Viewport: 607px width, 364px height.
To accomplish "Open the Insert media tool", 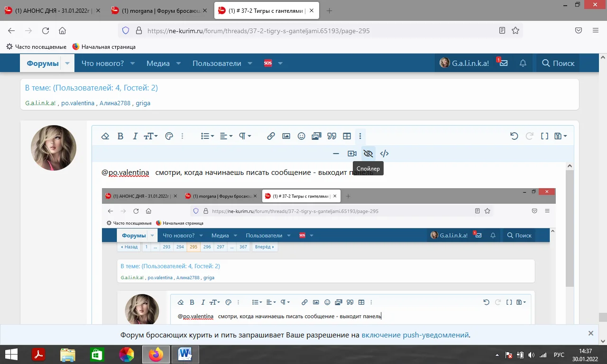I will [x=316, y=136].
